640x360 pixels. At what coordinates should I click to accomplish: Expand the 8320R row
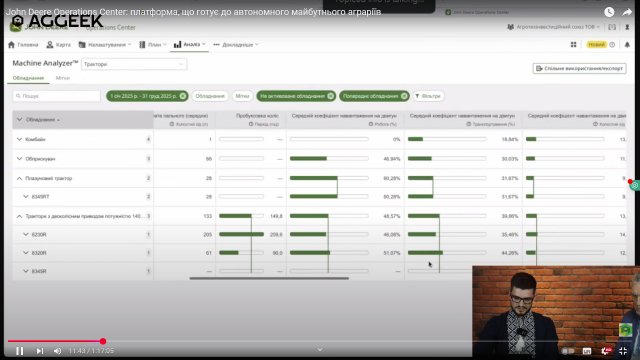click(x=26, y=253)
